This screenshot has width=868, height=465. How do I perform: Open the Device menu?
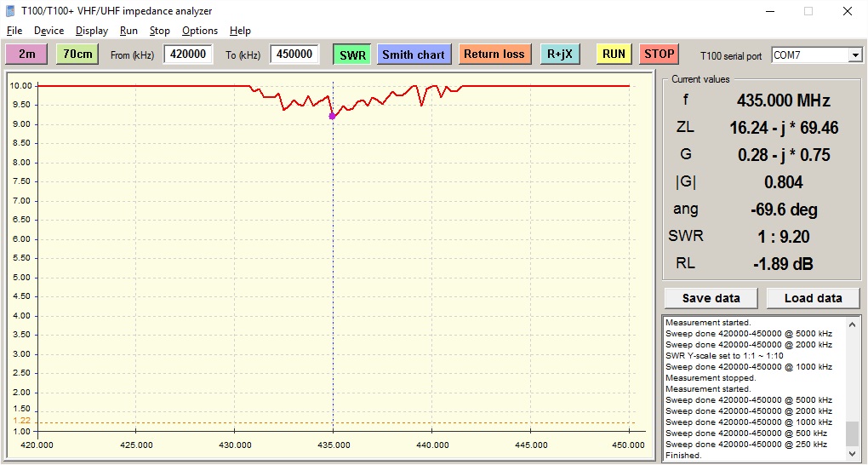coord(49,31)
